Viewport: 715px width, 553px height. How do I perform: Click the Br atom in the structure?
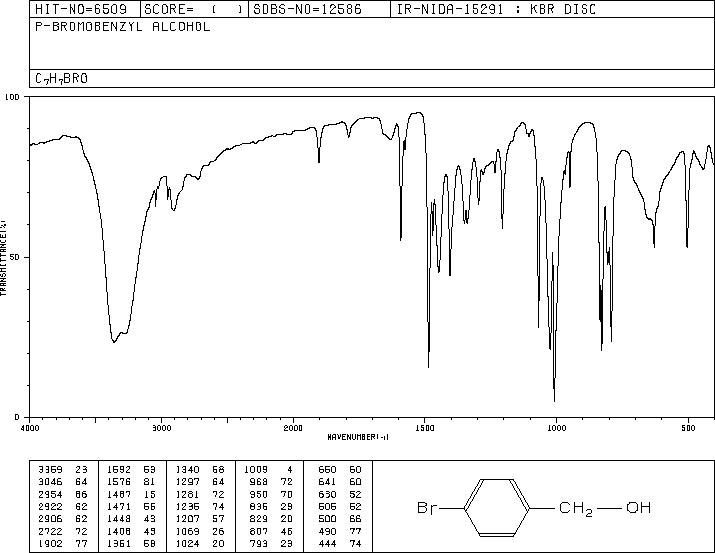427,507
